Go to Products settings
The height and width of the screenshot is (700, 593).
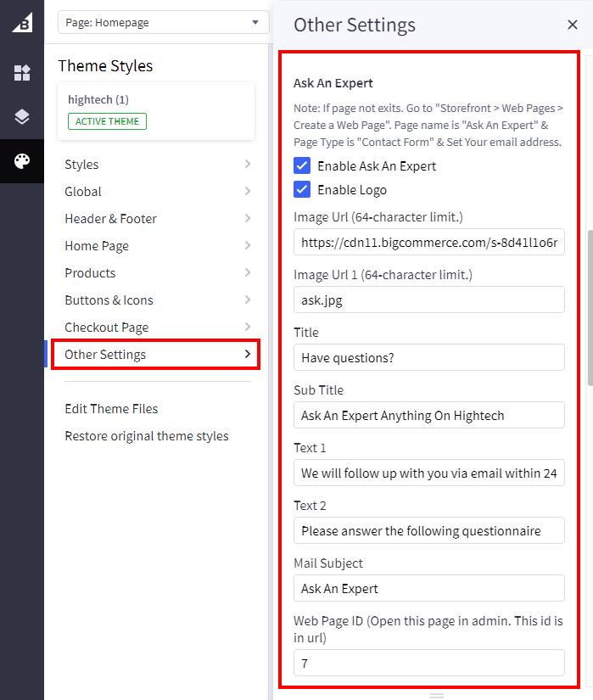coord(158,273)
